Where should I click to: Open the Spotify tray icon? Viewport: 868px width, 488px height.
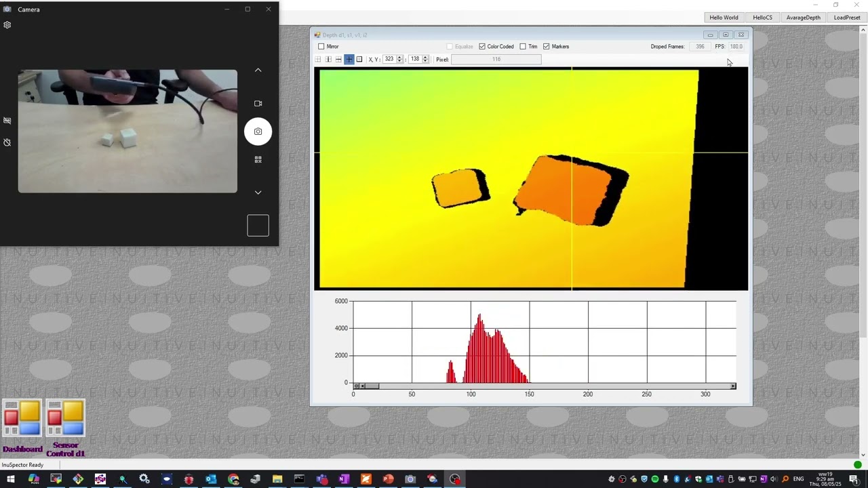tap(655, 479)
